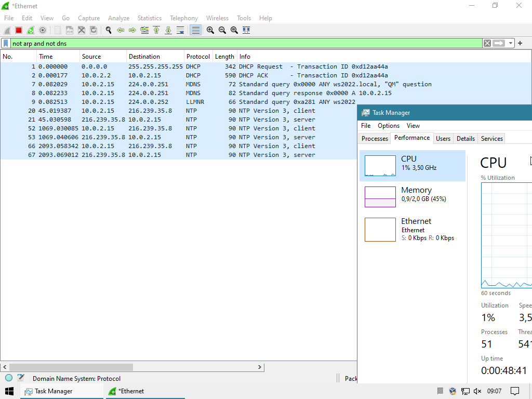Clear the display filter
This screenshot has width=532, height=399.
pyautogui.click(x=487, y=44)
